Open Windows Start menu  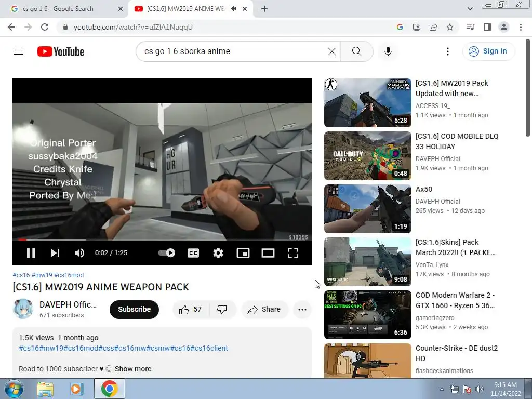(x=13, y=389)
